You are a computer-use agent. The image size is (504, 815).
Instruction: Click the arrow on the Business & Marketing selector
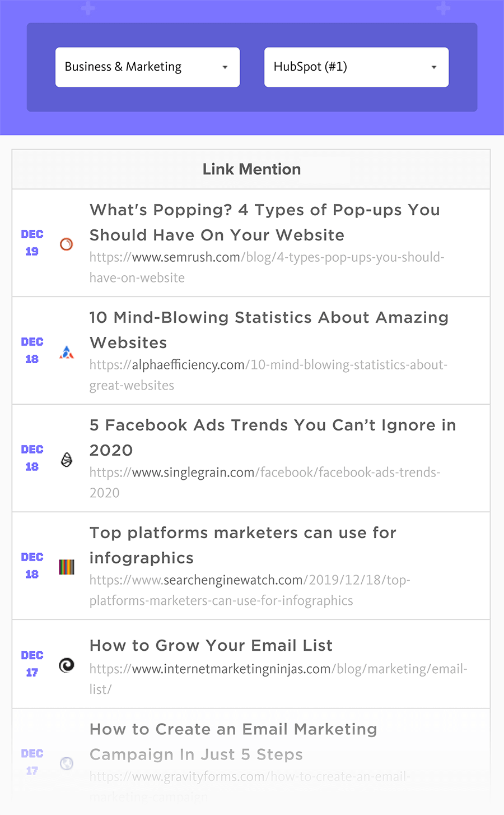tap(225, 67)
